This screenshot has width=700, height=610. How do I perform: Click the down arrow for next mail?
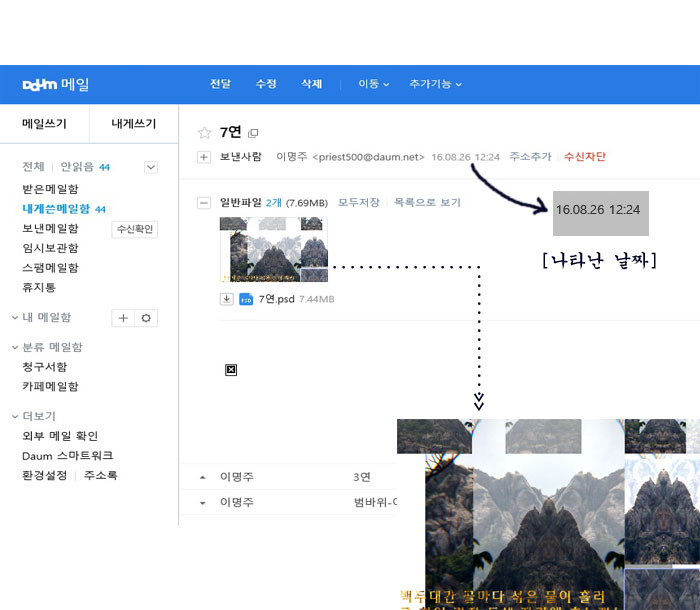pyautogui.click(x=203, y=503)
